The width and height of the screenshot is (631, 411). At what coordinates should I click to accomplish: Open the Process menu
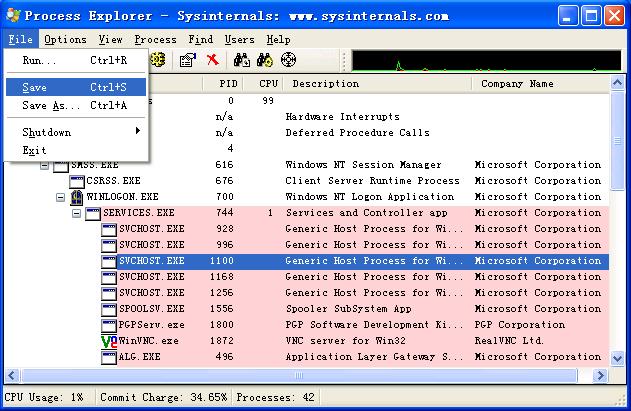[x=155, y=39]
